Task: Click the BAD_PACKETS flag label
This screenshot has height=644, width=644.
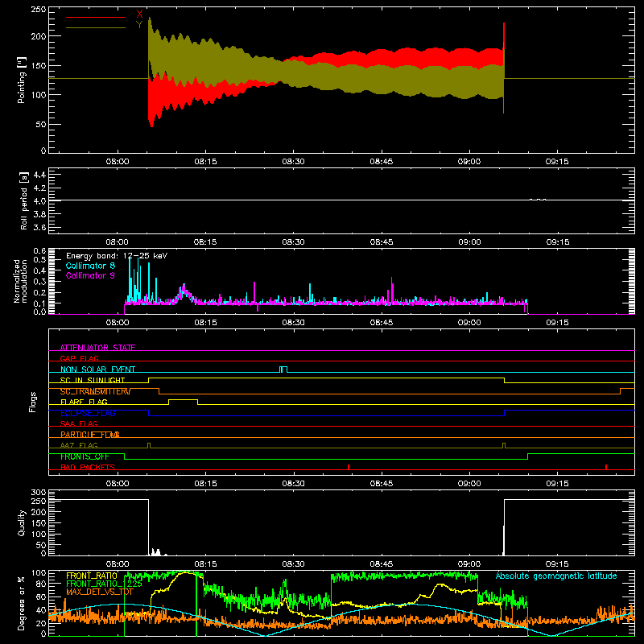Action: coord(88,467)
